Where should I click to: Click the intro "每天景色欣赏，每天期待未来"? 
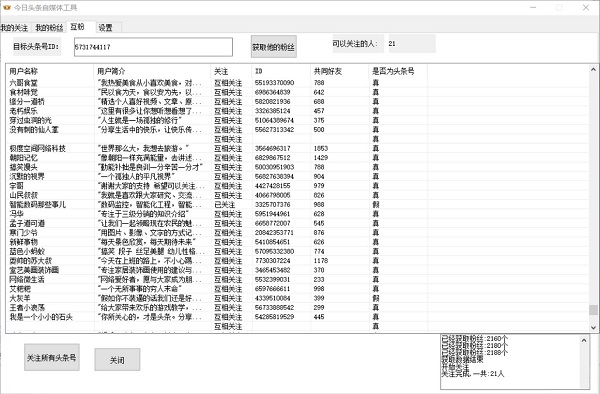pos(147,242)
